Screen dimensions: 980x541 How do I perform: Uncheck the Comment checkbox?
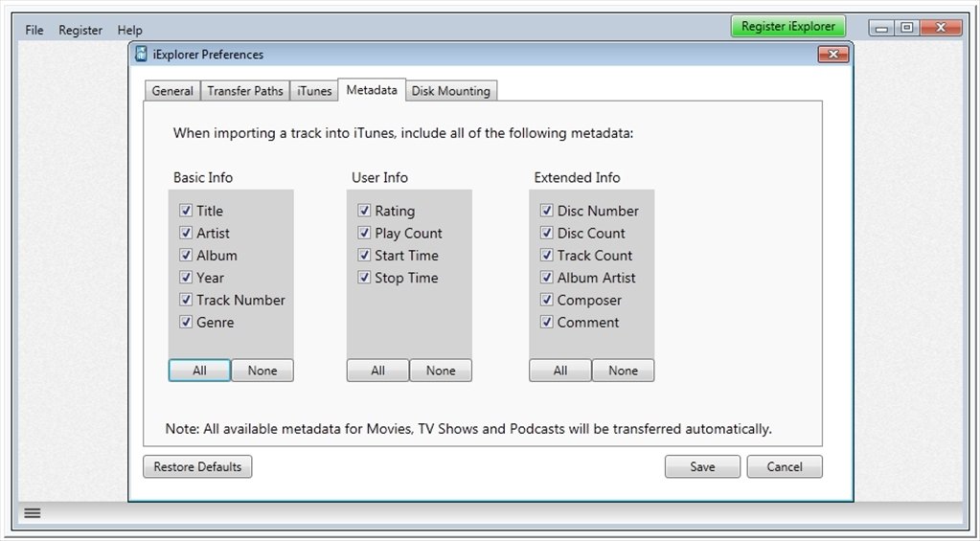546,323
